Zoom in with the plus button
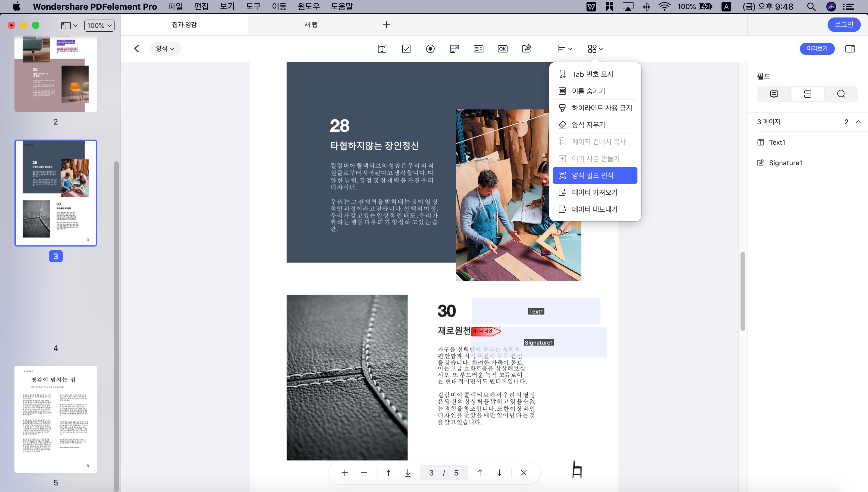This screenshot has width=868, height=492. coord(344,473)
